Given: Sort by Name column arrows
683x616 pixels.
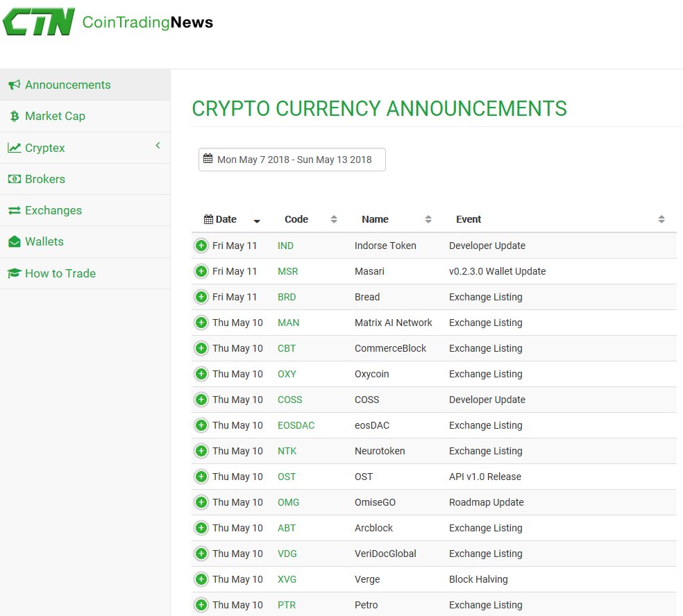Looking at the screenshot, I should click(428, 219).
